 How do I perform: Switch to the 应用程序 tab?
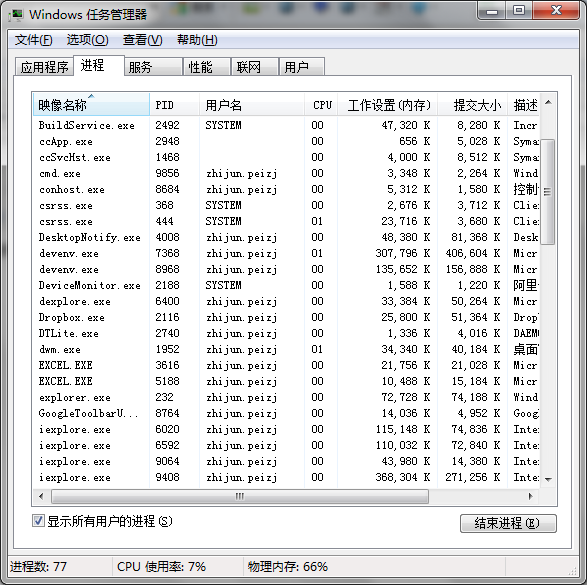point(44,67)
